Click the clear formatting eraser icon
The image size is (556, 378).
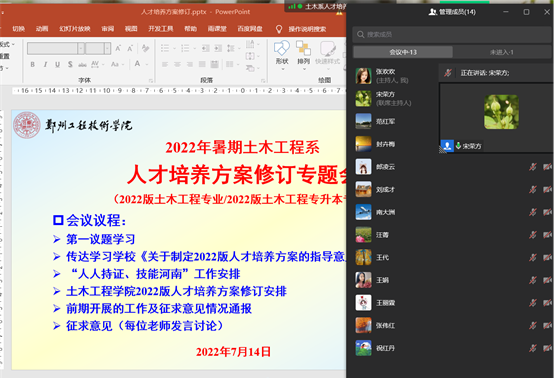pyautogui.click(x=145, y=48)
